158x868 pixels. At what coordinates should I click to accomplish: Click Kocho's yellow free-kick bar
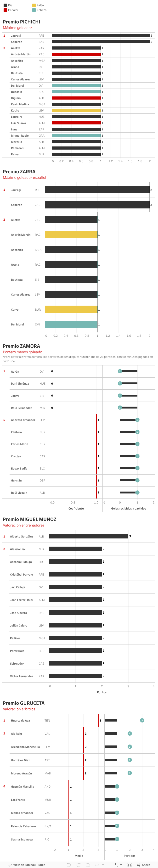click(76, 111)
